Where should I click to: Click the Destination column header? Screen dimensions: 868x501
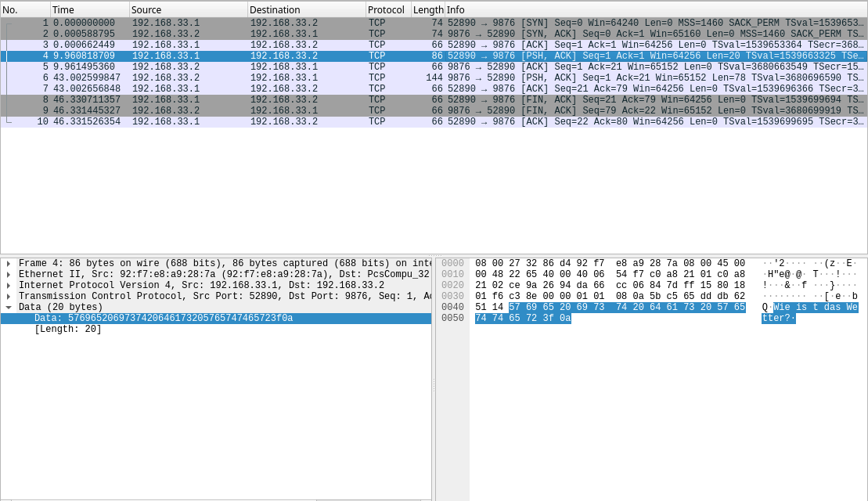tap(305, 9)
